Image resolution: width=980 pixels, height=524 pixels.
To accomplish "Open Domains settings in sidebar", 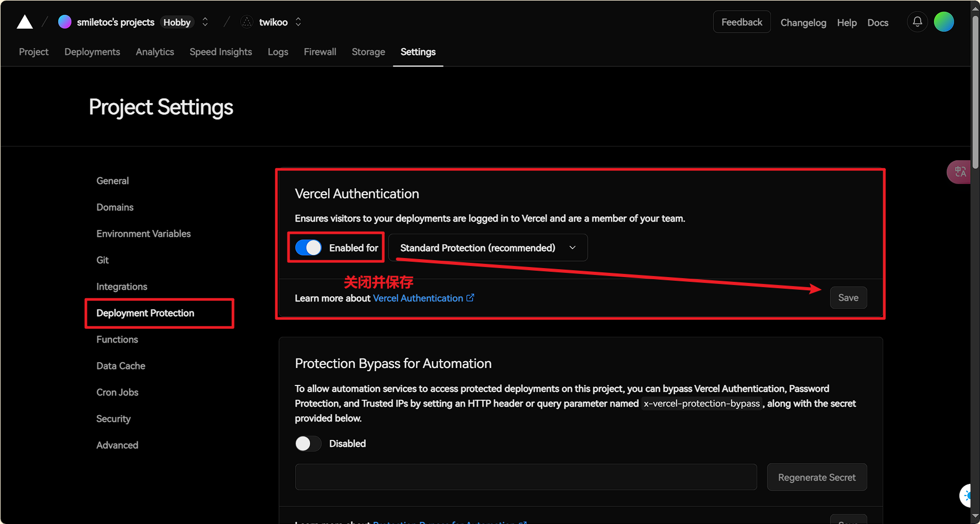I will [x=115, y=207].
